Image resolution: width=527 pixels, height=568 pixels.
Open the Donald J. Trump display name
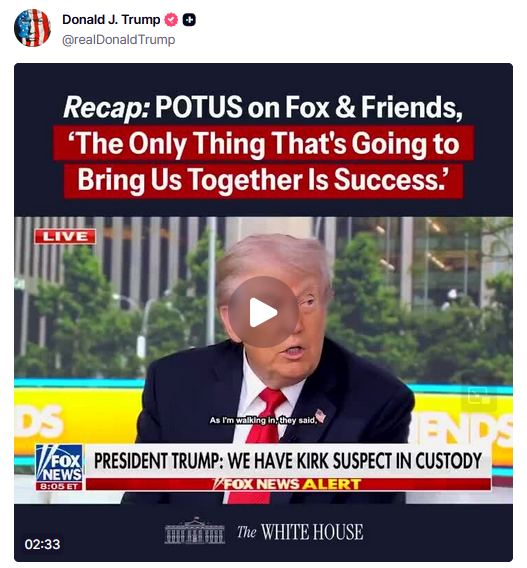tap(111, 20)
